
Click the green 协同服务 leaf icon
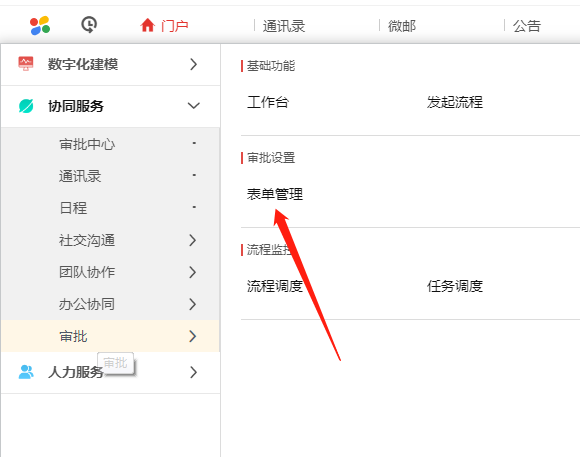pyautogui.click(x=26, y=106)
